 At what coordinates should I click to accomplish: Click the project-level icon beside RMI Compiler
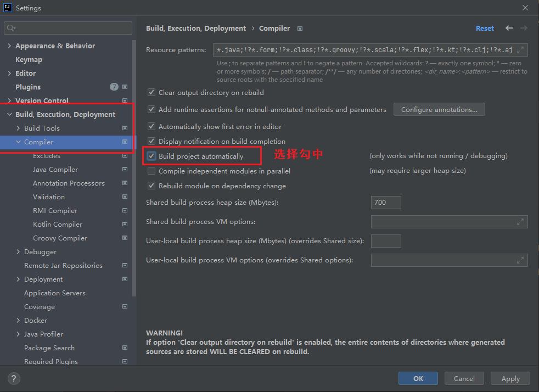click(x=125, y=210)
